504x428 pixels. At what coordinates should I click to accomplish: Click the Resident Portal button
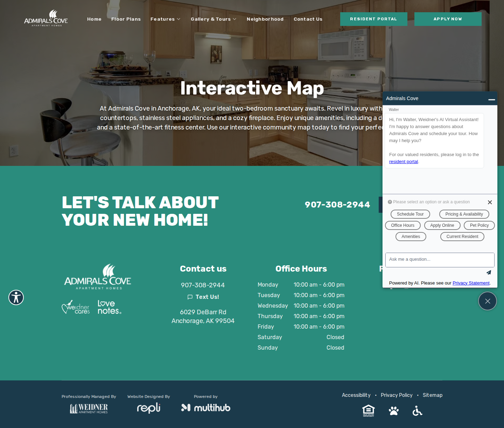point(374,19)
